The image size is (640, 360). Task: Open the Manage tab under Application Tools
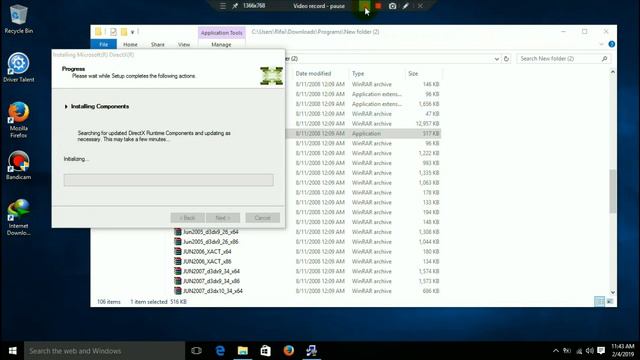(221, 44)
